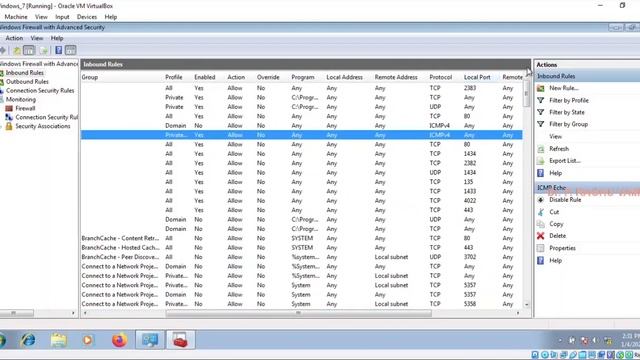Viewport: 640px width, 360px height.
Task: Click the padlock icon for Security Associations
Action: 9,126
